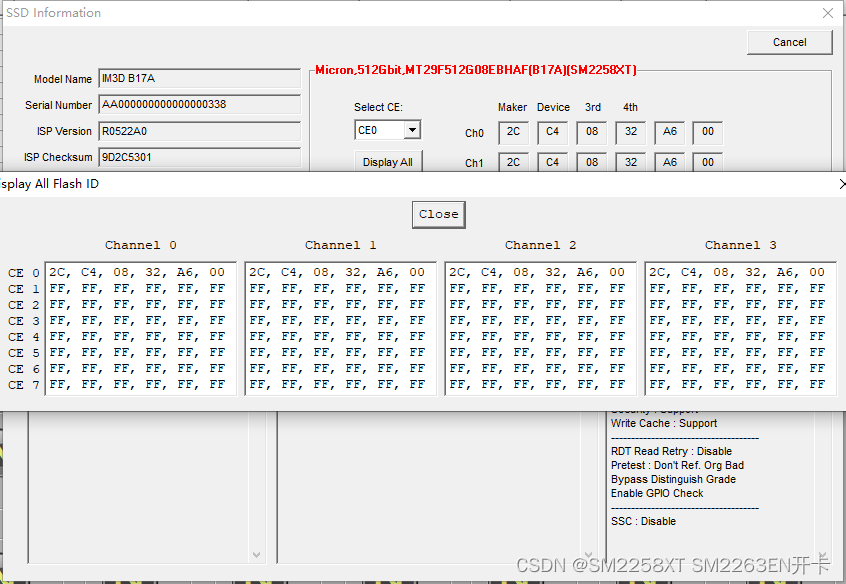This screenshot has width=846, height=584.
Task: Click the CE 4 row label
Action: (x=24, y=337)
